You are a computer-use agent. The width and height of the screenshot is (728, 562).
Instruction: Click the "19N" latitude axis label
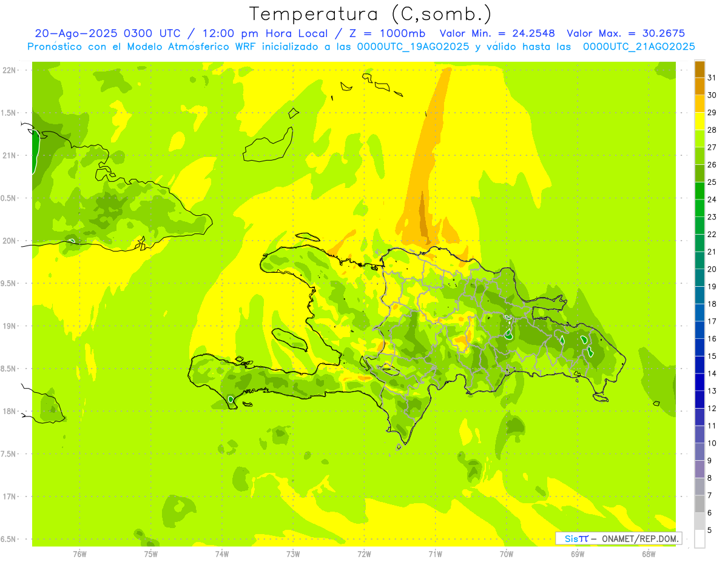pyautogui.click(x=10, y=326)
